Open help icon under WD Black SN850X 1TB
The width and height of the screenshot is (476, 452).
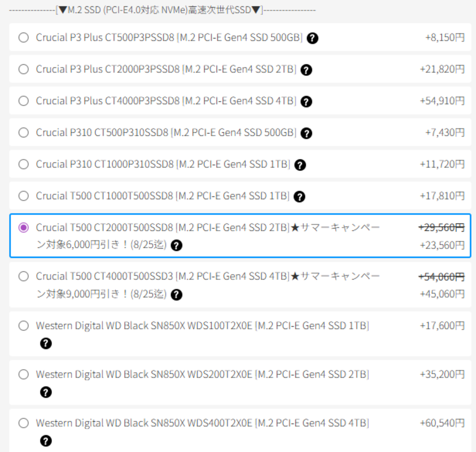46,343
